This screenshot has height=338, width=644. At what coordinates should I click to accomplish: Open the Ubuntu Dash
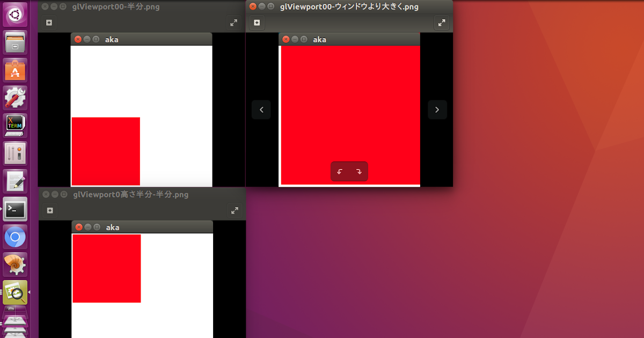[x=14, y=14]
